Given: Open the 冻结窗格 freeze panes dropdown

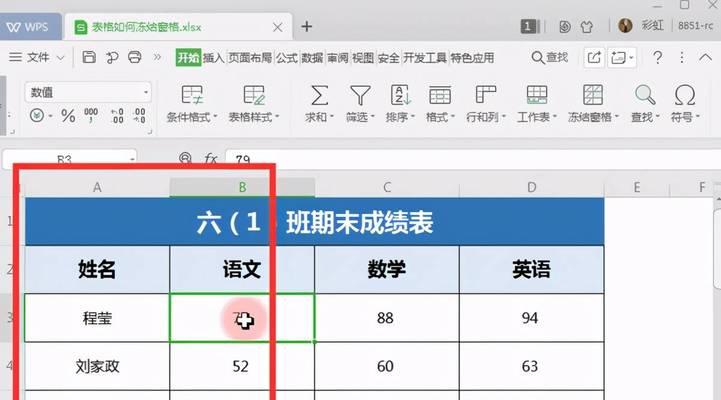Looking at the screenshot, I should (x=593, y=103).
